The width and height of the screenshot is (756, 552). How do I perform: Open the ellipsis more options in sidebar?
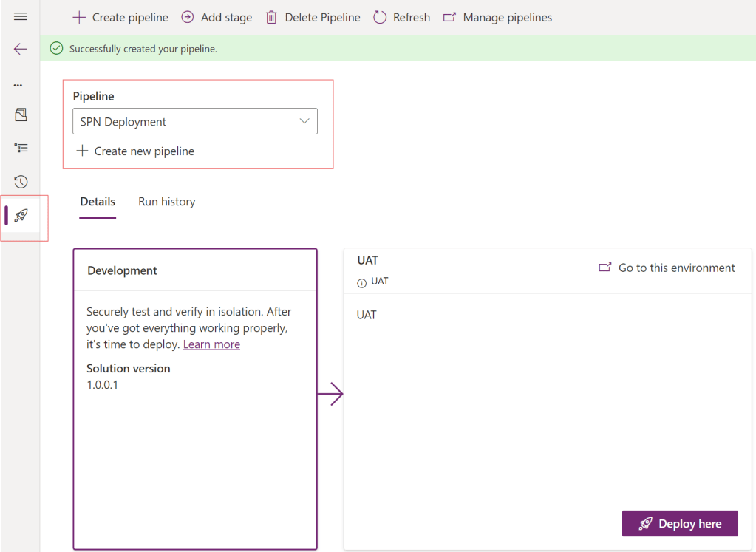(18, 85)
